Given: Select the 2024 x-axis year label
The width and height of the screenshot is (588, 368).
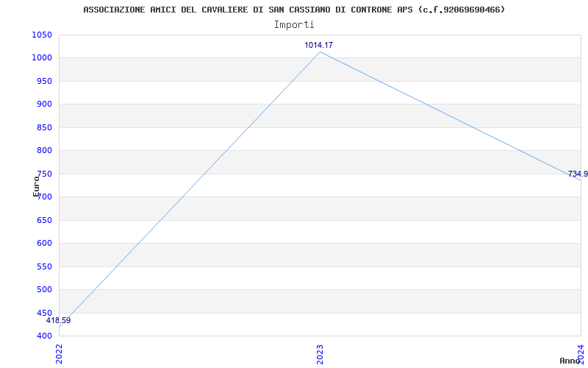Looking at the screenshot, I should coord(580,353).
